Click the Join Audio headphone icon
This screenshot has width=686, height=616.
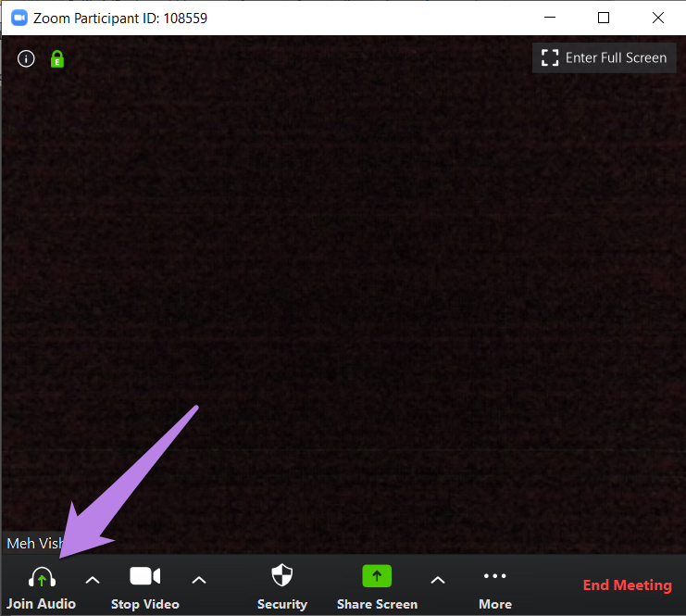pyautogui.click(x=42, y=578)
